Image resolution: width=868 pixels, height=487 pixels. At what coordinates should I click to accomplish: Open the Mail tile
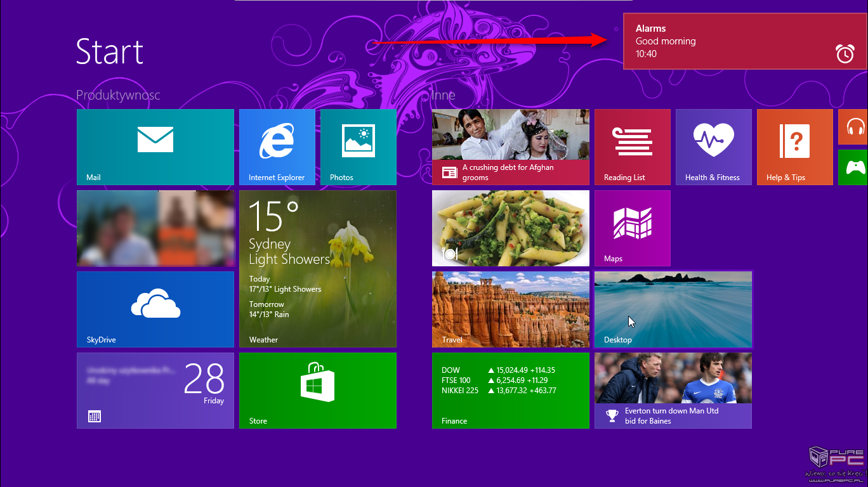155,147
